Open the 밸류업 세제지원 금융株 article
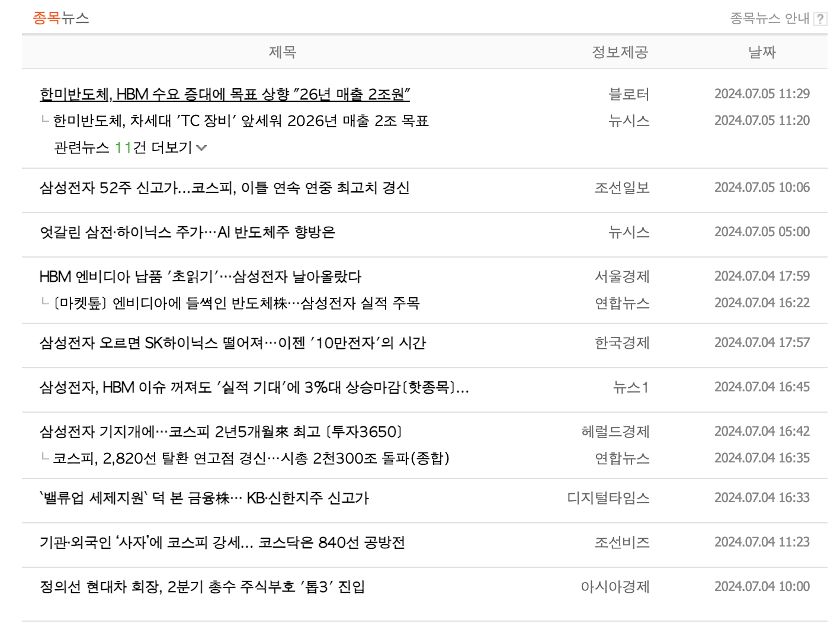The height and width of the screenshot is (630, 840). [x=204, y=499]
